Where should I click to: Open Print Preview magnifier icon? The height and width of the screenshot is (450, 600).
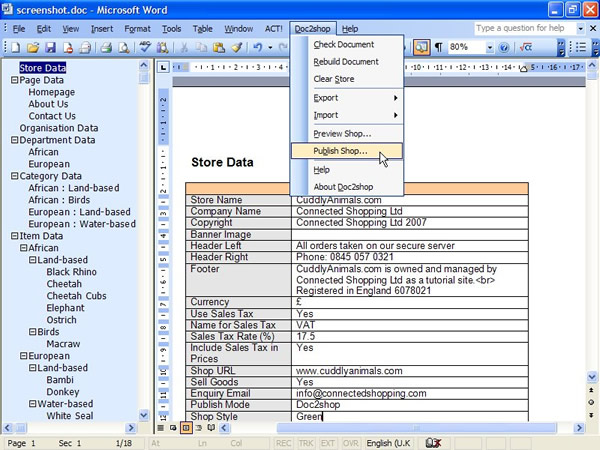[123, 47]
